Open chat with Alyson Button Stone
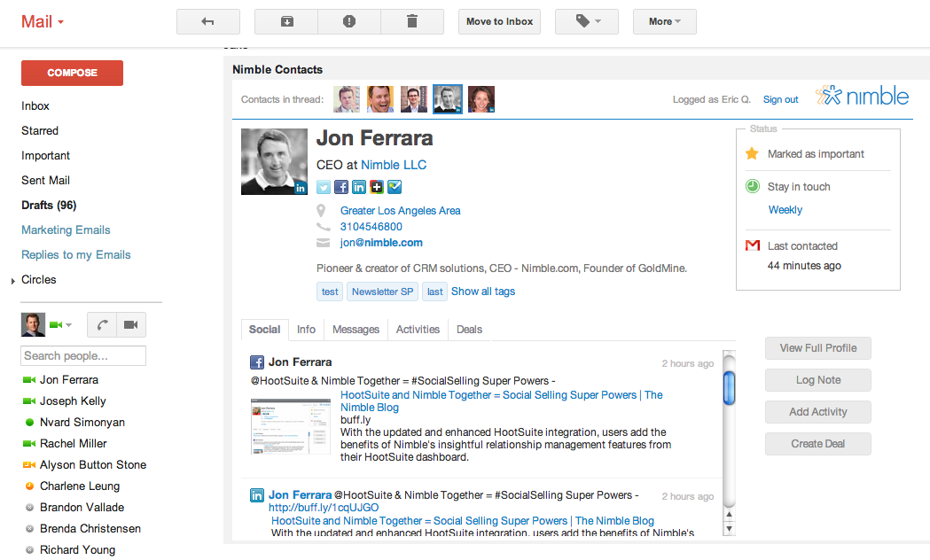Screen dimensions: 930x560 (x=92, y=465)
